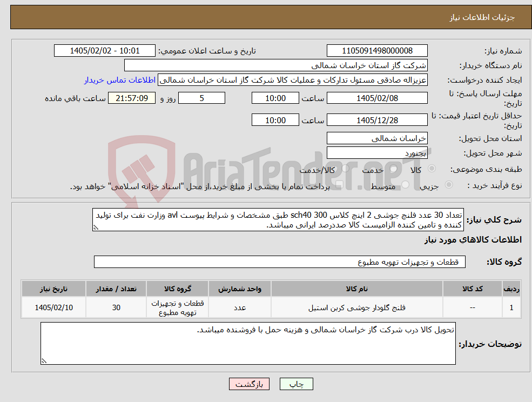The width and height of the screenshot is (532, 402).
Task: Click the need date cell 1405/02/10
Action: [x=53, y=307]
